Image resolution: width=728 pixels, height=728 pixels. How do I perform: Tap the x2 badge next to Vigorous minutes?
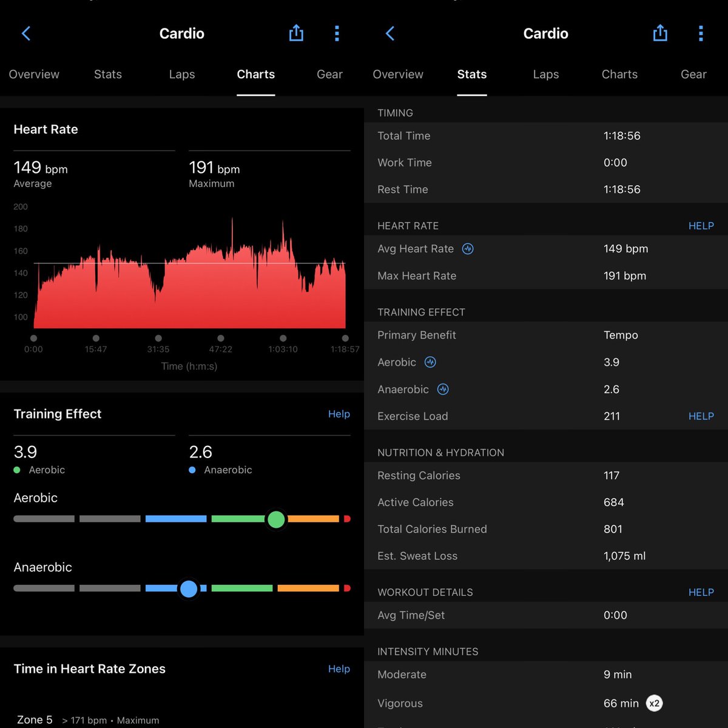pyautogui.click(x=654, y=703)
